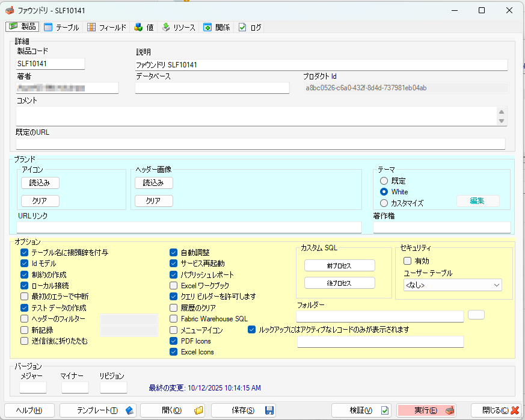Click the マイナー version field

click(75, 388)
